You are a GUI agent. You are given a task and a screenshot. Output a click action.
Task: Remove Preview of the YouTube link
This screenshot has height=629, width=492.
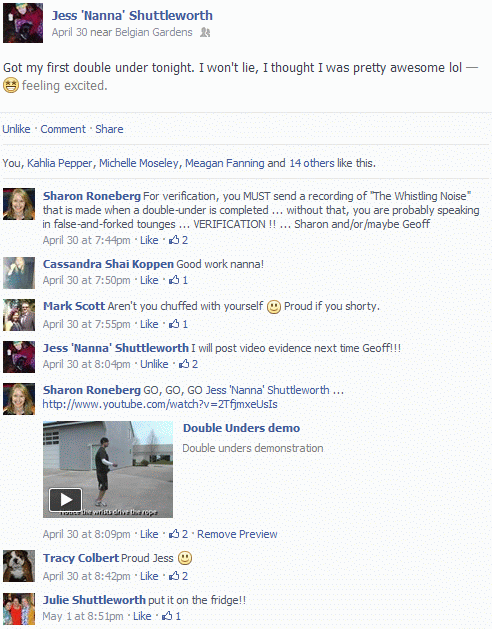pyautogui.click(x=237, y=534)
